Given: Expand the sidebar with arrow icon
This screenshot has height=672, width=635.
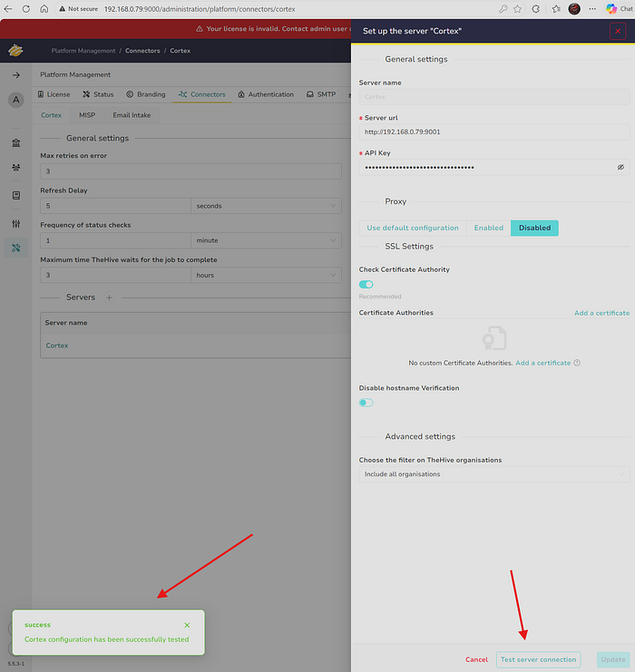Looking at the screenshot, I should click(x=15, y=75).
